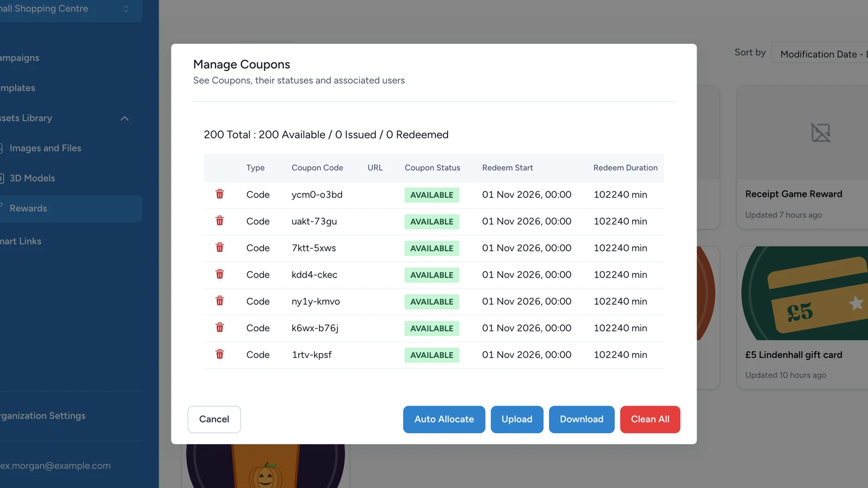Delete the 1rtv-kpsf coupon via trash icon
The image size is (868, 488).
(x=220, y=354)
